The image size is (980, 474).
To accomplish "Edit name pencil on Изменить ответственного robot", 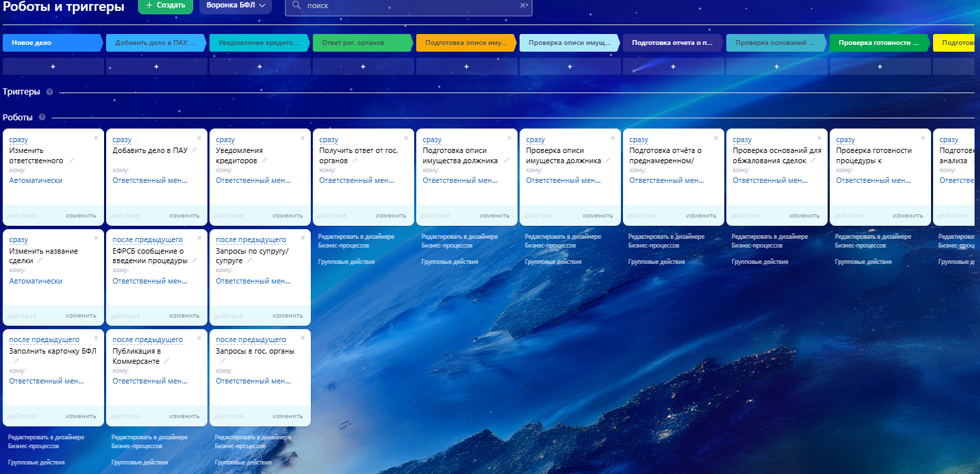I will [71, 160].
